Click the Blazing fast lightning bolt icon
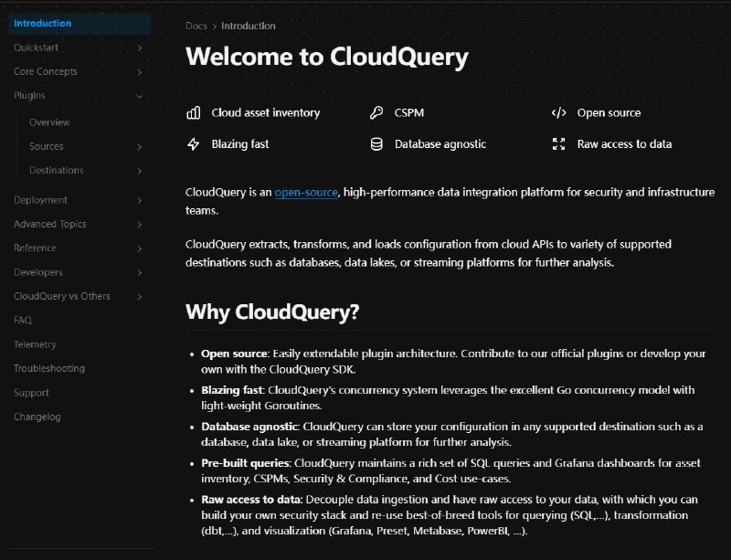The width and height of the screenshot is (731, 560). (x=193, y=144)
